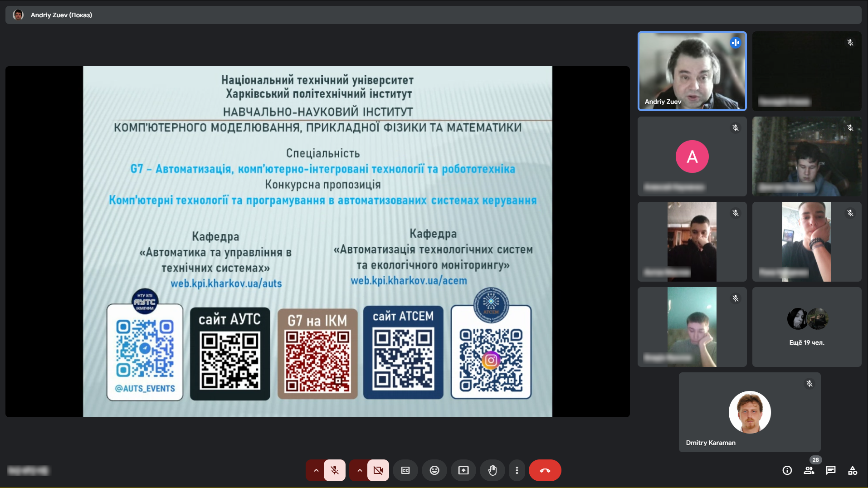Viewport: 868px width, 488px height.
Task: Open video settings chevron beside camera button
Action: point(359,470)
